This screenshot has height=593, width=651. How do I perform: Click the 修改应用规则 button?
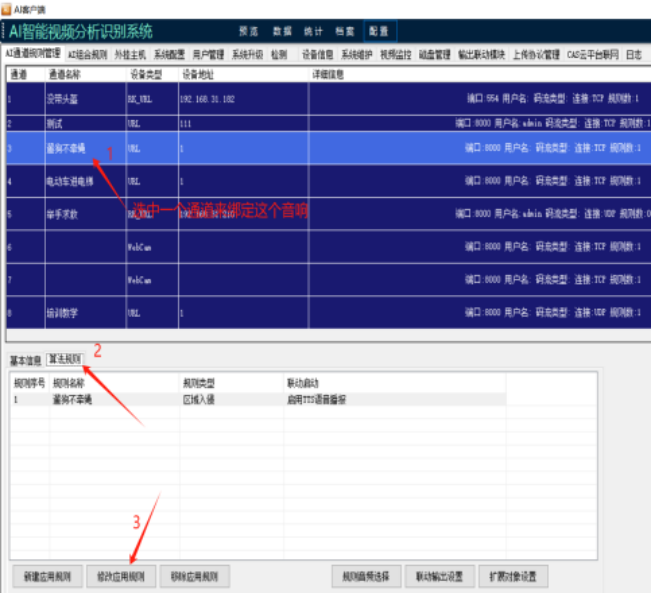(121, 576)
